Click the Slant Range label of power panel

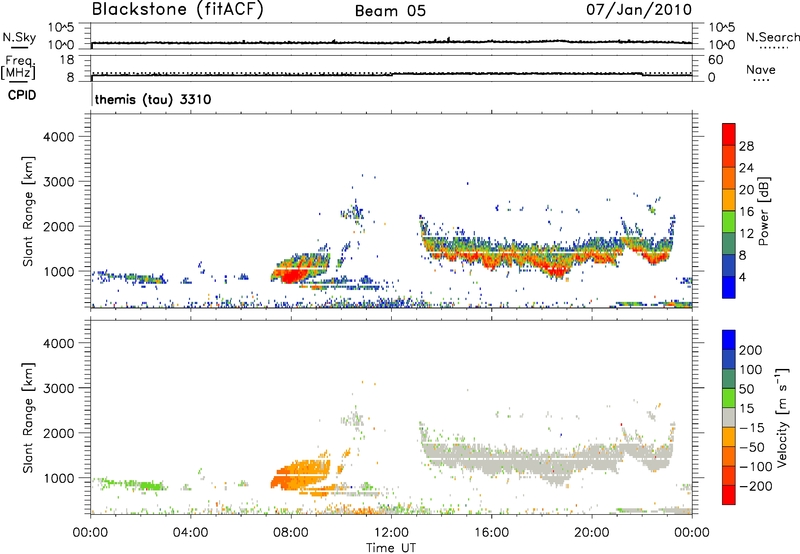point(28,211)
